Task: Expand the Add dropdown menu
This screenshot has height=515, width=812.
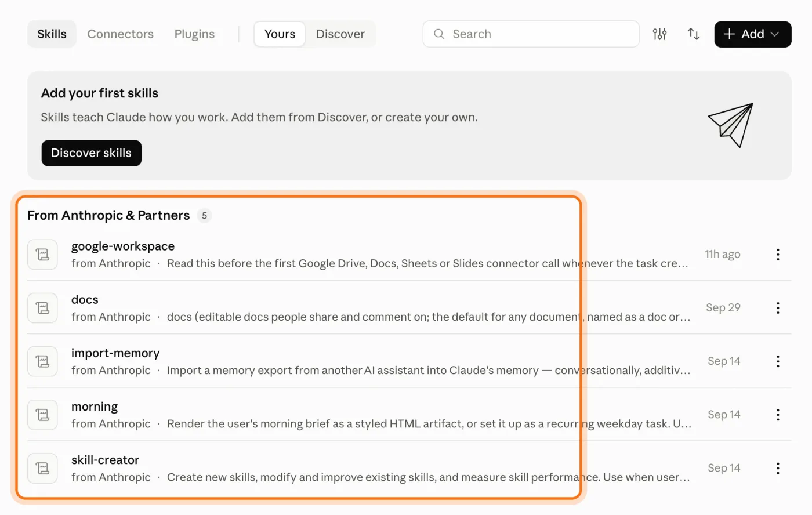Action: coord(753,34)
